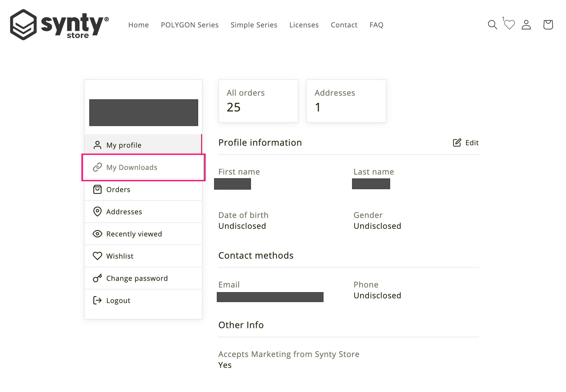Select My Downloads in sidebar
The height and width of the screenshot is (392, 566).
click(132, 167)
